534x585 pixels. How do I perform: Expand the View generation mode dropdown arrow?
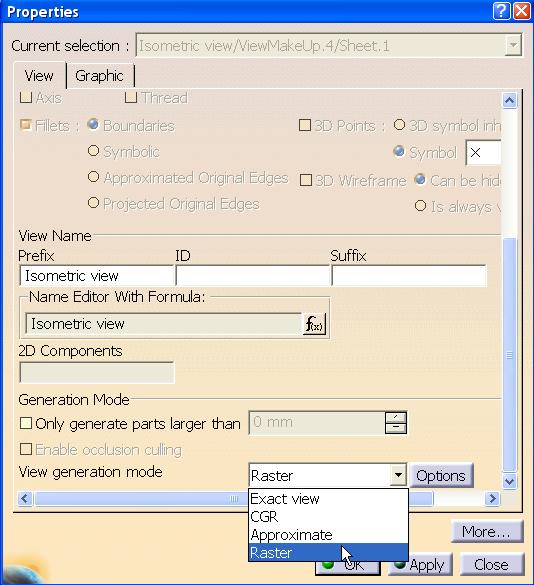[x=399, y=475]
